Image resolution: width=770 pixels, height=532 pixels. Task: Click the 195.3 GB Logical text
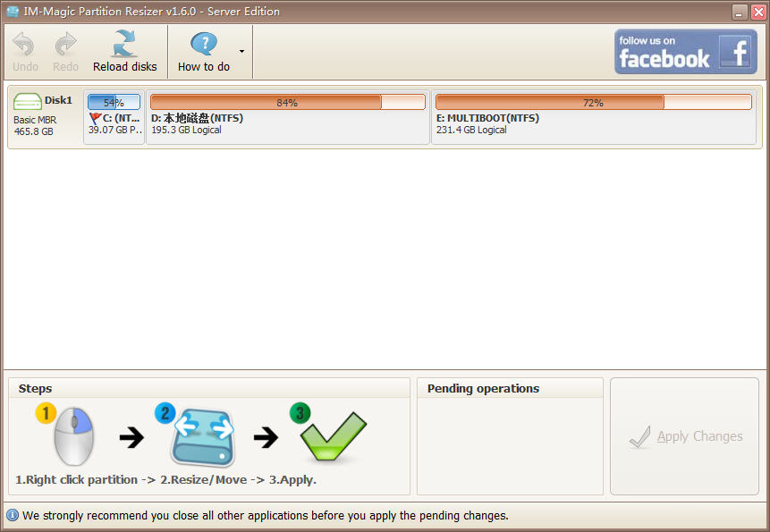(186, 130)
